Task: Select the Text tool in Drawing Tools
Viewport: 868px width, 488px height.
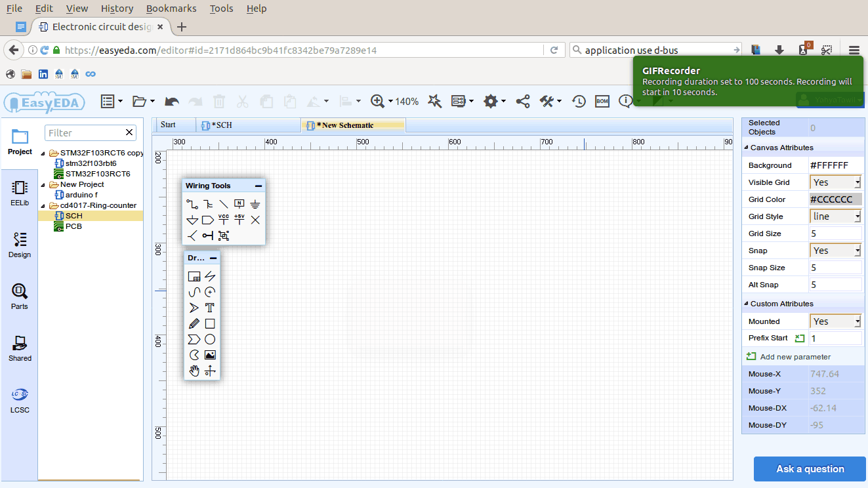Action: pos(210,308)
